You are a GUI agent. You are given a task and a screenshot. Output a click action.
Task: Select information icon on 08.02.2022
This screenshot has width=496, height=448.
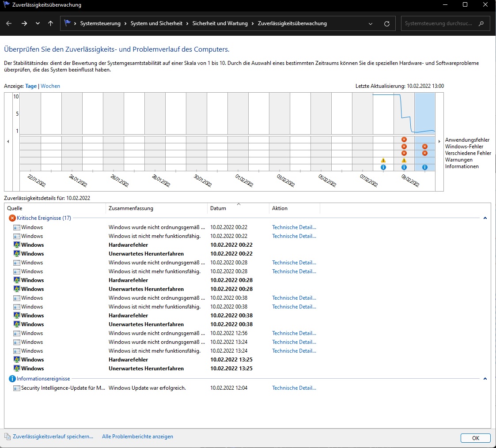383,167
